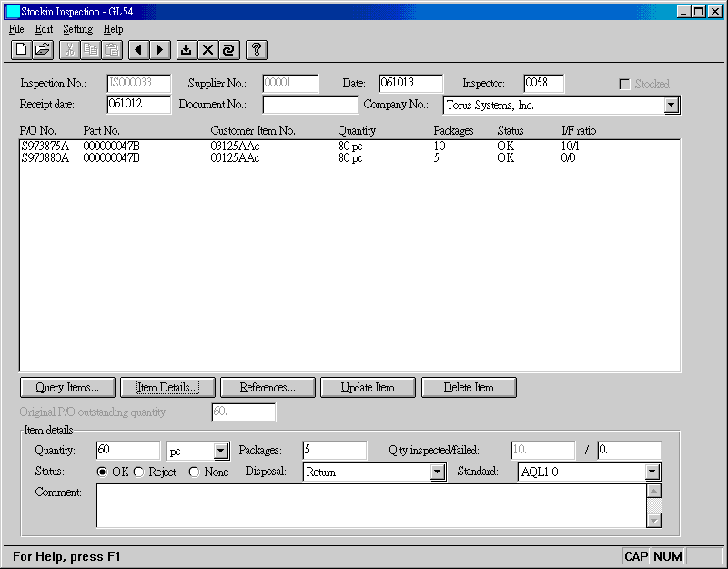Open the Company No. dropdown

click(672, 106)
